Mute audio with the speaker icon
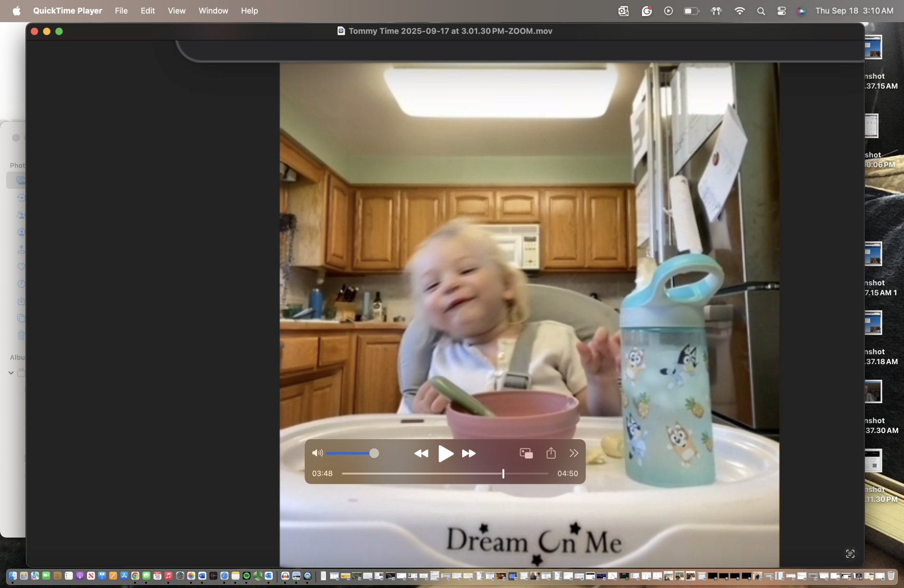904x588 pixels. pyautogui.click(x=318, y=453)
